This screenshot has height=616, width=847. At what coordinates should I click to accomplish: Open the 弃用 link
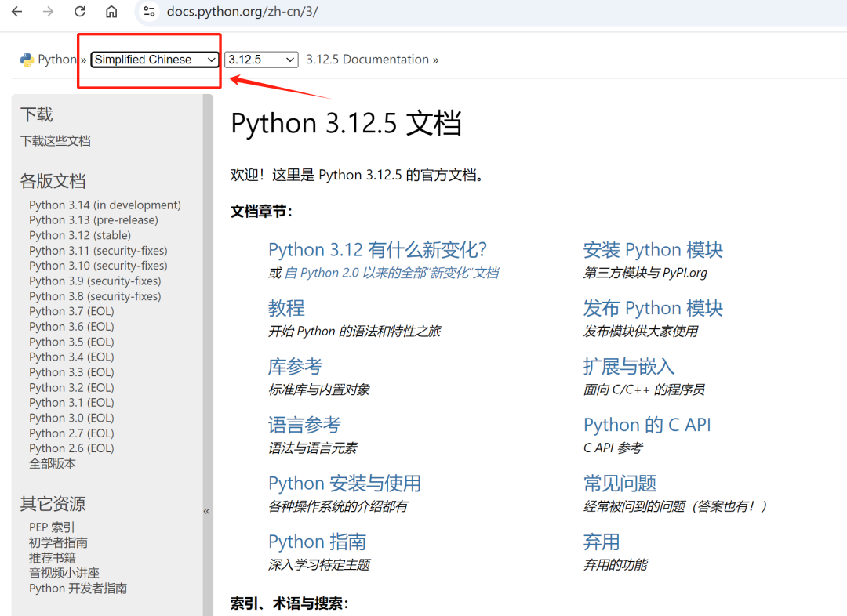pyautogui.click(x=602, y=542)
